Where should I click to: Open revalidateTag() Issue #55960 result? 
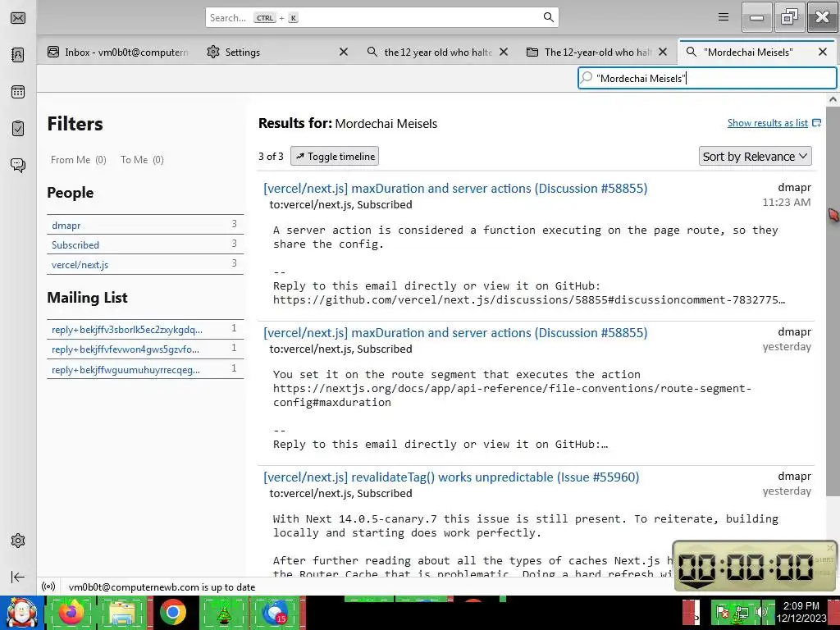pyautogui.click(x=451, y=477)
